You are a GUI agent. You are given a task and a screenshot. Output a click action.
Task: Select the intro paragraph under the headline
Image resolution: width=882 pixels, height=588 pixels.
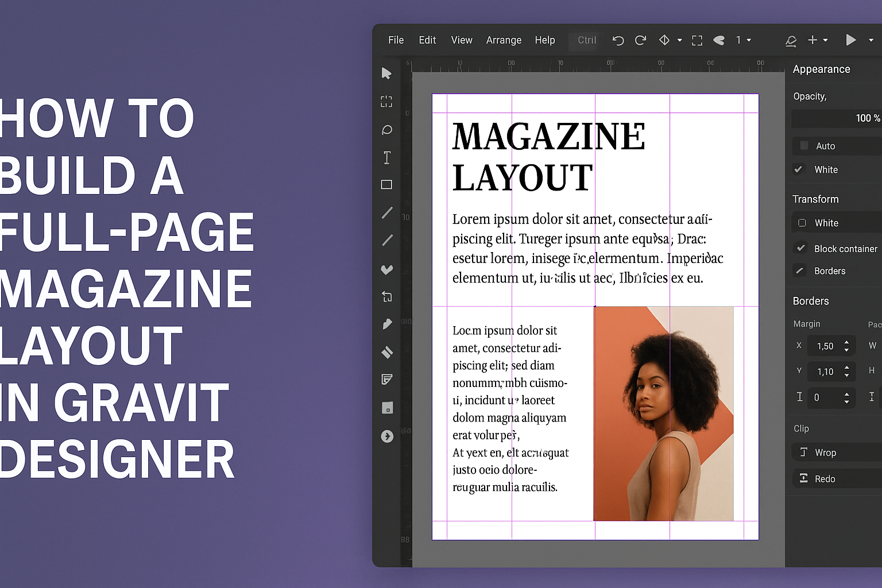(x=587, y=249)
